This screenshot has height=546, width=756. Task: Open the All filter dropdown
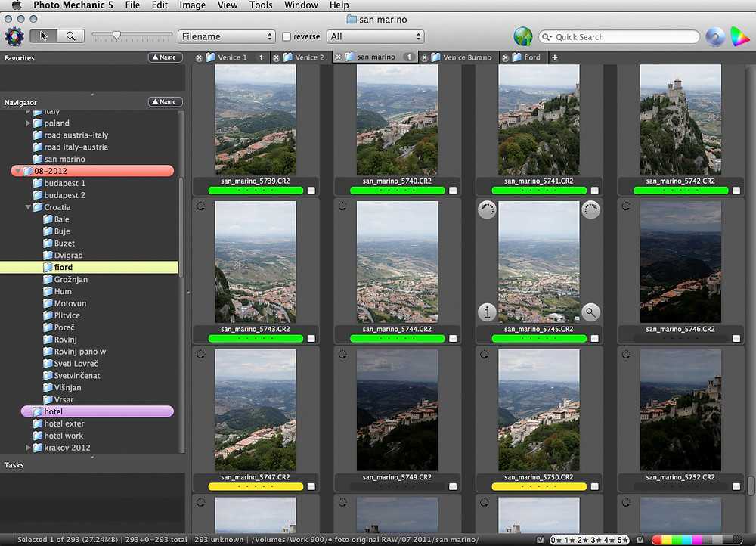tap(375, 36)
